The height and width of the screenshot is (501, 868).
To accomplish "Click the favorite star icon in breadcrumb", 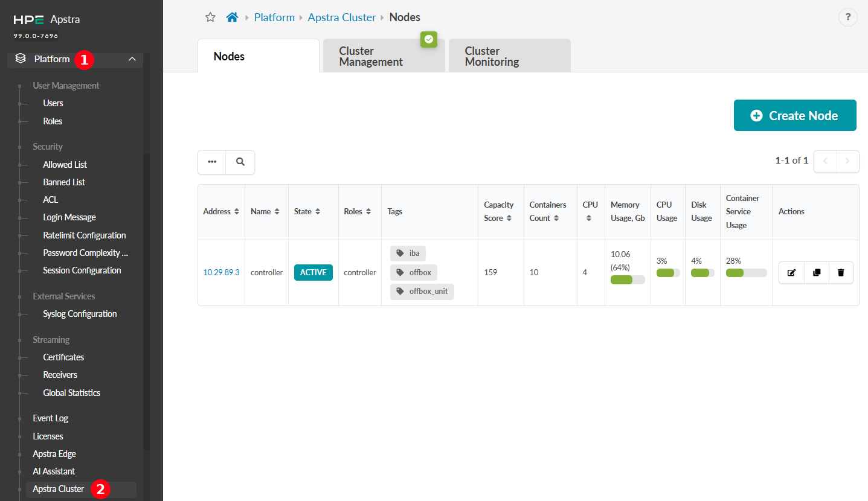I will (210, 18).
